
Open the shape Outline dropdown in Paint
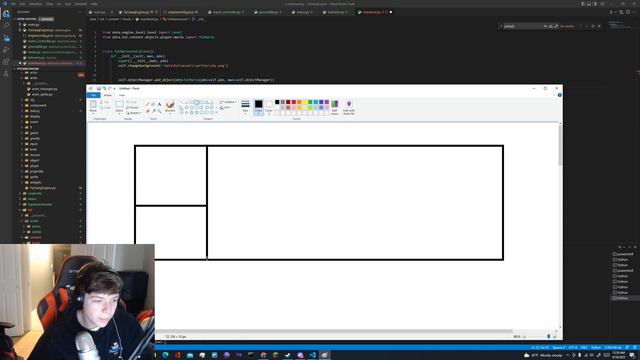coord(228,102)
